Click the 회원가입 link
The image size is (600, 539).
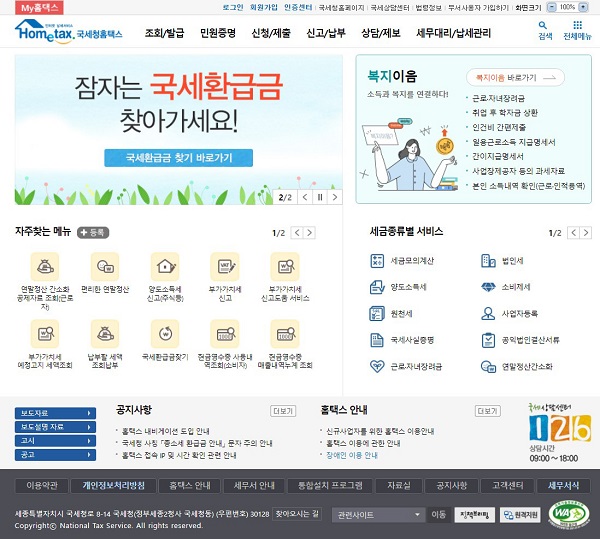point(264,7)
